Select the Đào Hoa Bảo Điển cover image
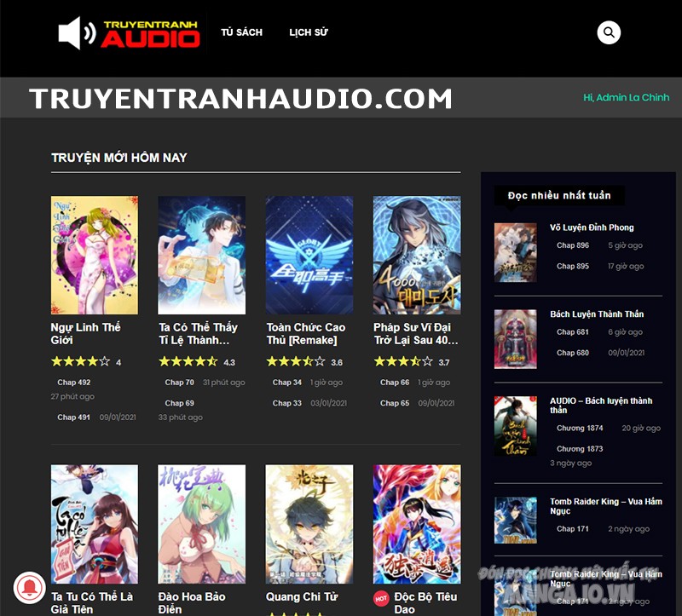 201,523
